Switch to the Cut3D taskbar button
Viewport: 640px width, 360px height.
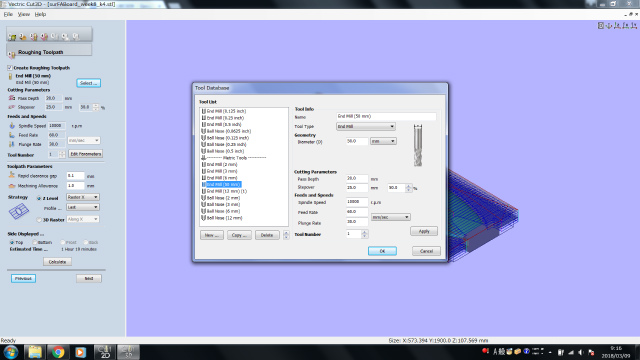click(x=128, y=352)
